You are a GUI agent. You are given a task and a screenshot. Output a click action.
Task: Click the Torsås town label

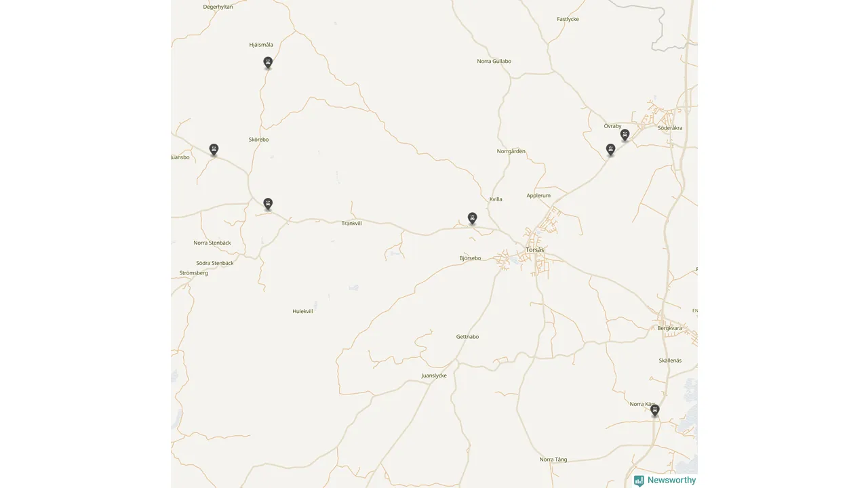coord(534,250)
